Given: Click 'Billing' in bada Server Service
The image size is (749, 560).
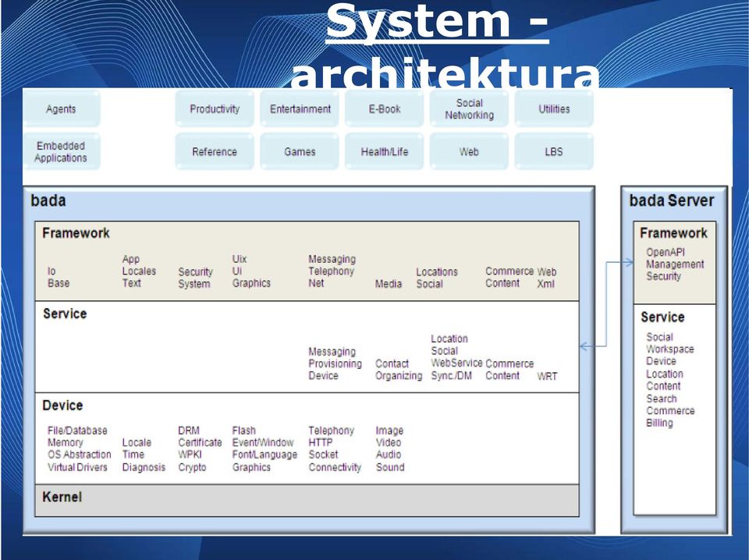Looking at the screenshot, I should click(x=659, y=423).
